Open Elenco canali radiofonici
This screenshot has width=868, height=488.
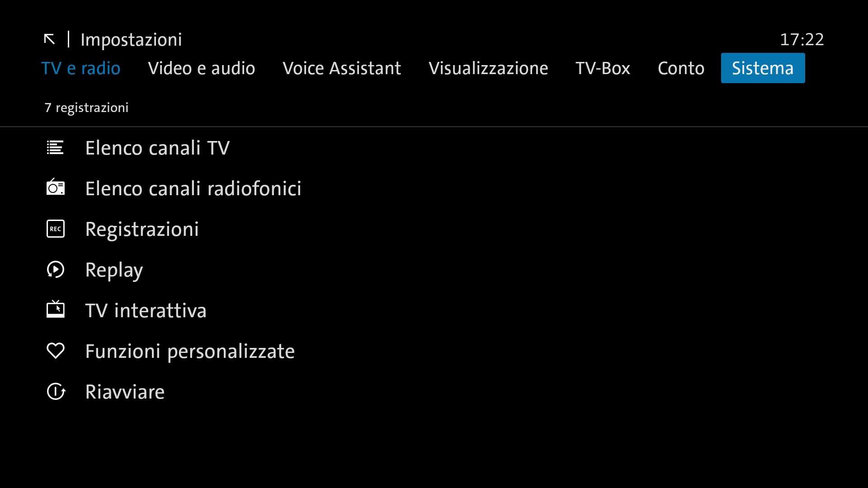[x=193, y=189]
